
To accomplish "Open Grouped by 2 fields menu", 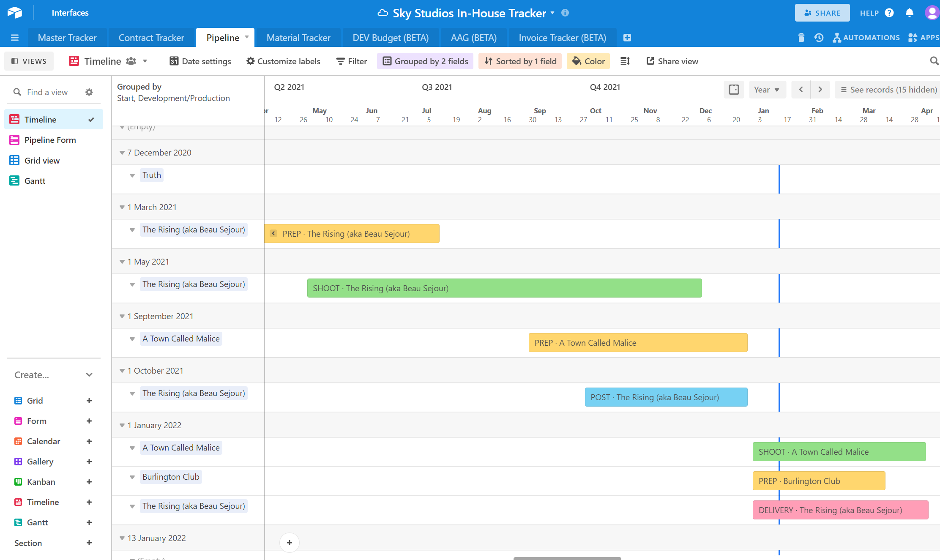I will point(425,61).
